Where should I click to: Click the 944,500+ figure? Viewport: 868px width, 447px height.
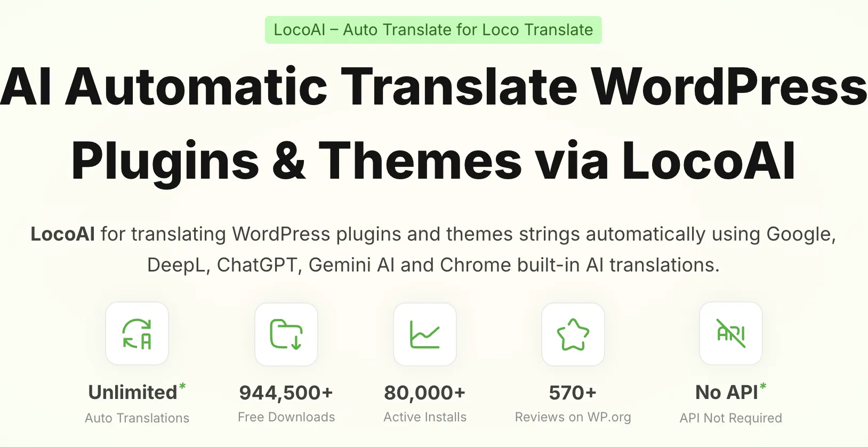coord(286,393)
